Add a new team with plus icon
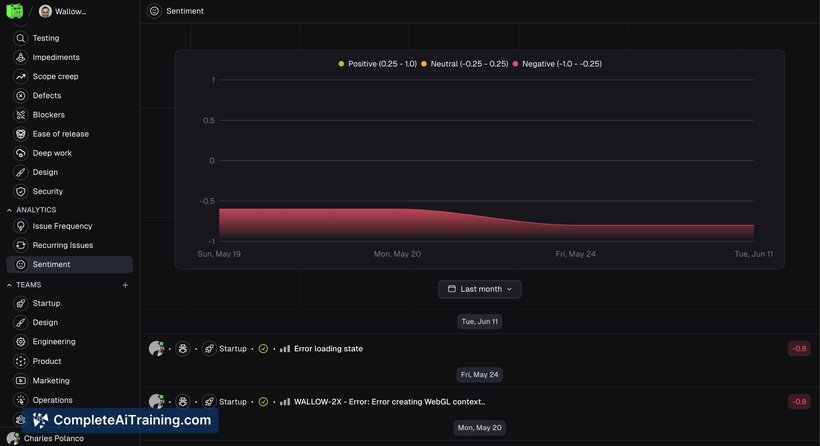The width and height of the screenshot is (820, 446). pos(125,285)
